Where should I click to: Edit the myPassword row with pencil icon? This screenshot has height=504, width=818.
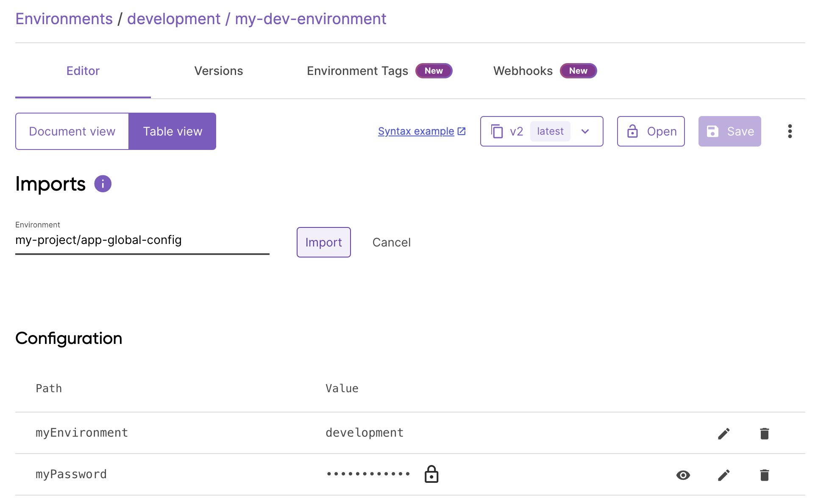click(724, 475)
